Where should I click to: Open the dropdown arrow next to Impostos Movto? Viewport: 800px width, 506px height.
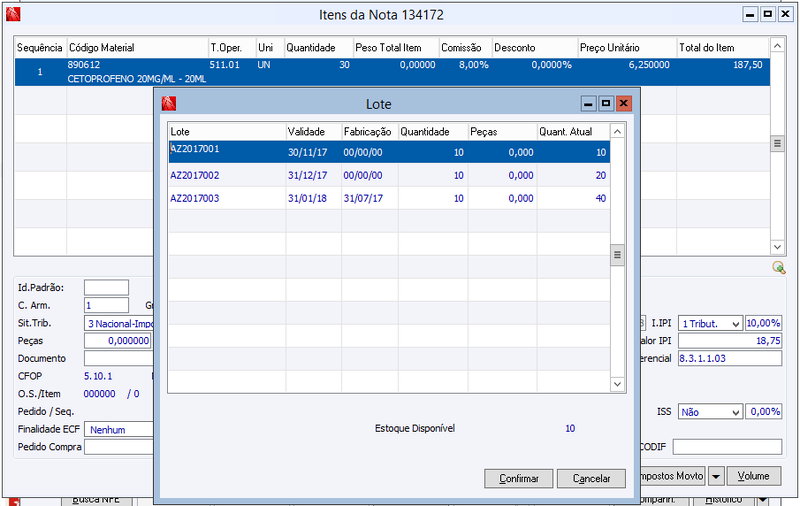click(716, 476)
